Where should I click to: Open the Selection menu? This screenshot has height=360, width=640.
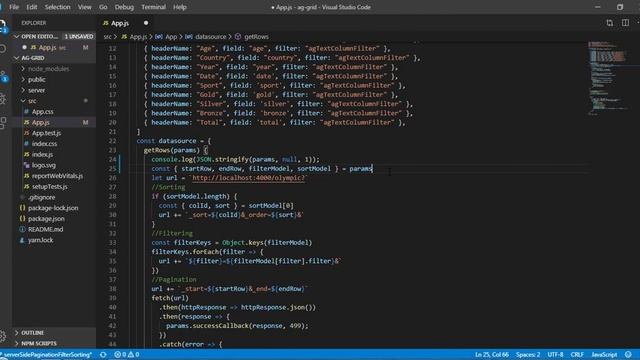pos(58,7)
